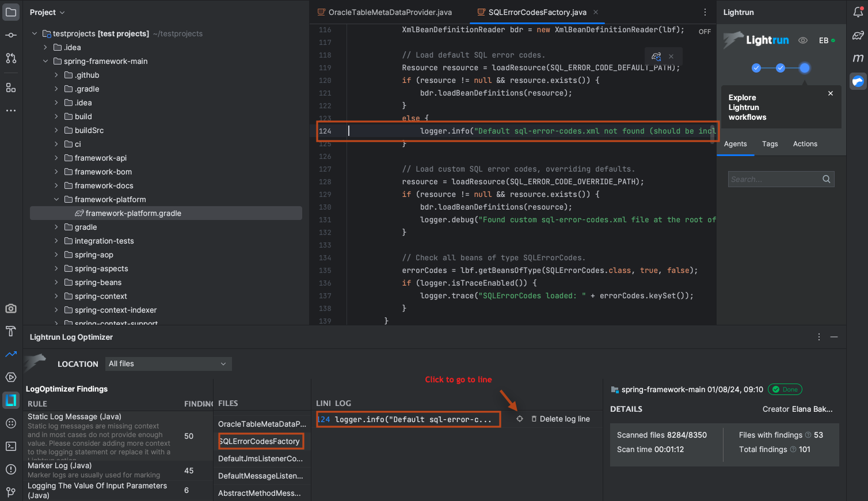The image size is (868, 501).
Task: Click the Git branch icon in sidebar
Action: pos(11,492)
